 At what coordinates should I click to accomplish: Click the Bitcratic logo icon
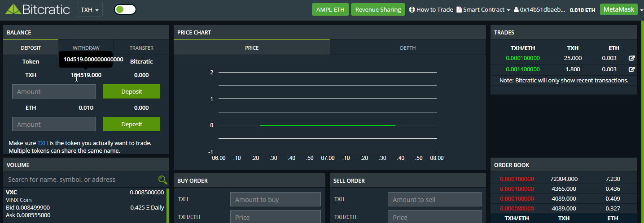pyautogui.click(x=13, y=9)
